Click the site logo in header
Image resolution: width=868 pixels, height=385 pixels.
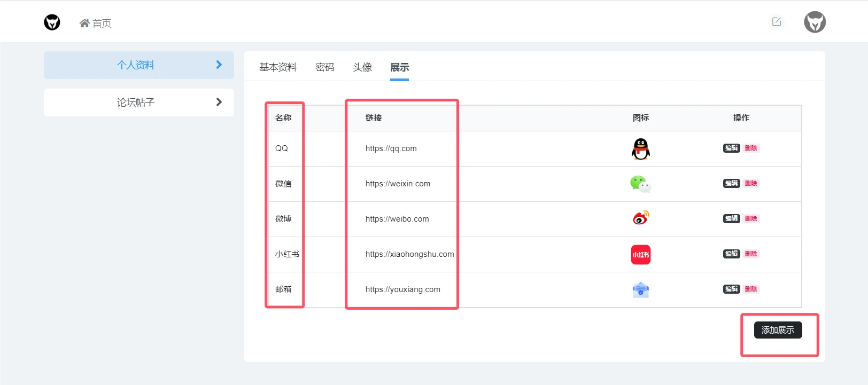[x=52, y=22]
